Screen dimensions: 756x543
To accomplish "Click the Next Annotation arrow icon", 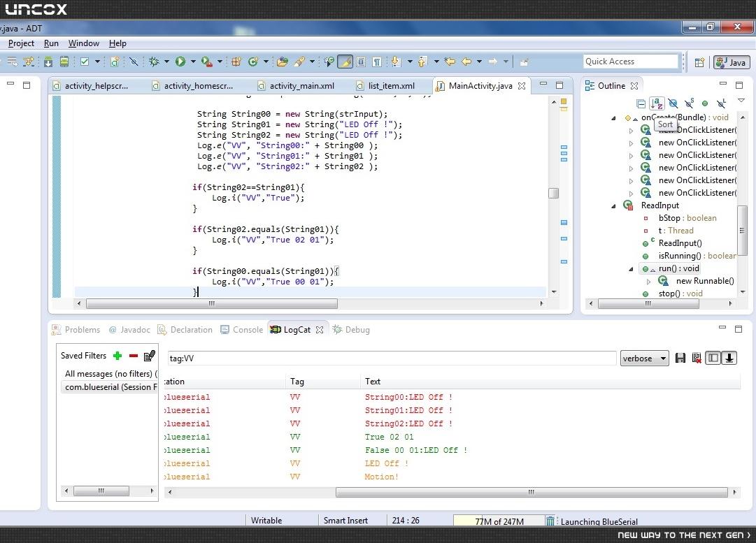I will 396,61.
